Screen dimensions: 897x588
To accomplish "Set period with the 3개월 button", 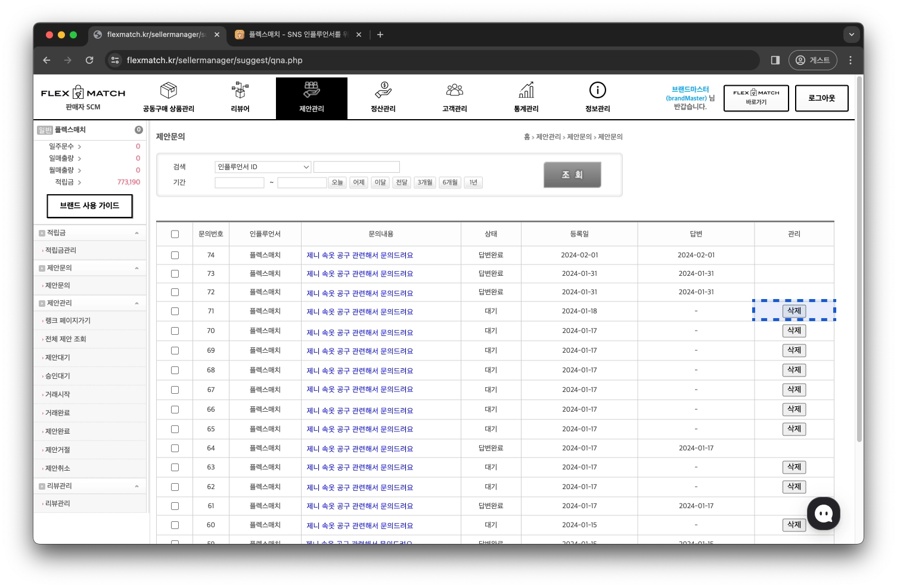I will coord(425,182).
